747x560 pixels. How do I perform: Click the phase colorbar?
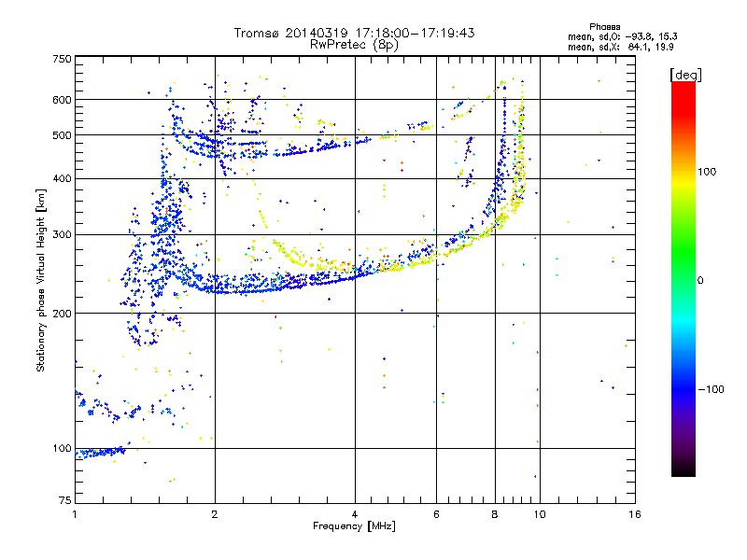point(684,278)
